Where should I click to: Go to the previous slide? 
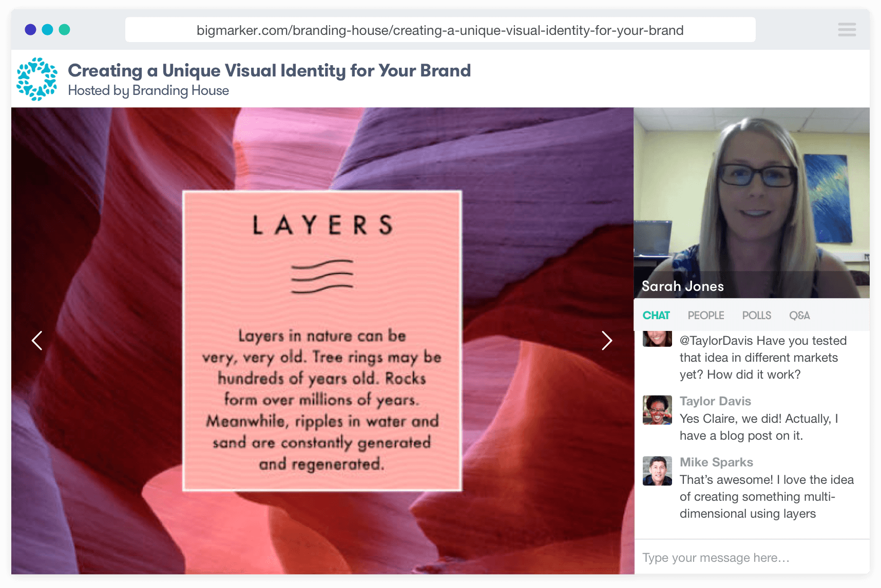pos(37,340)
